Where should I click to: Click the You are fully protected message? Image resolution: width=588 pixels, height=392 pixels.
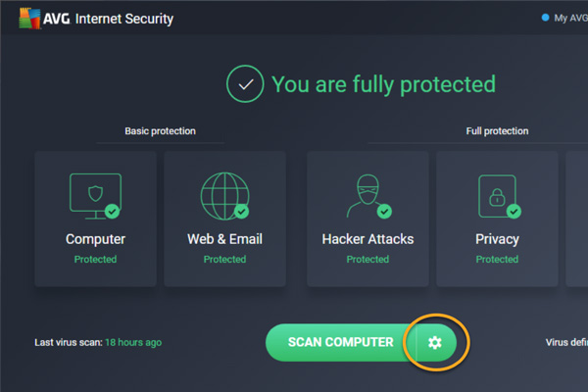click(x=383, y=84)
